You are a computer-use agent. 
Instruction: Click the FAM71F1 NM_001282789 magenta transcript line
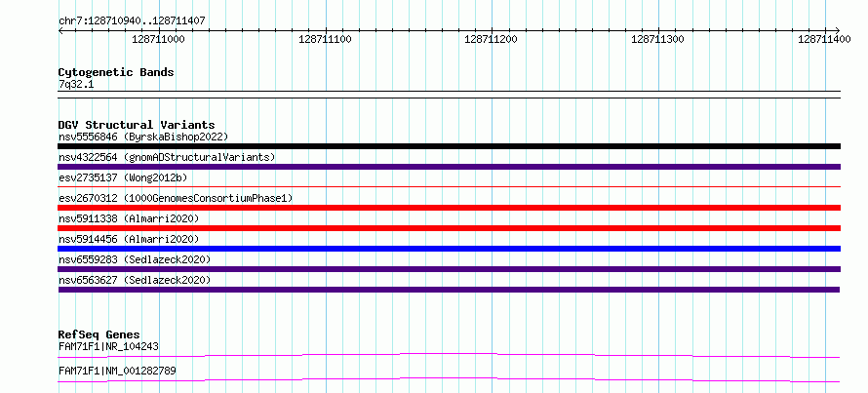tap(449, 379)
